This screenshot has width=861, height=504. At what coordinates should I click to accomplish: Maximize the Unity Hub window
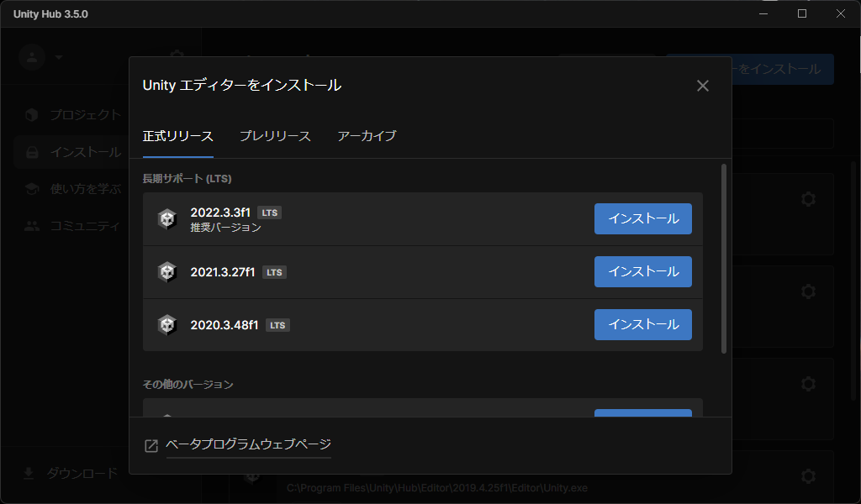802,13
